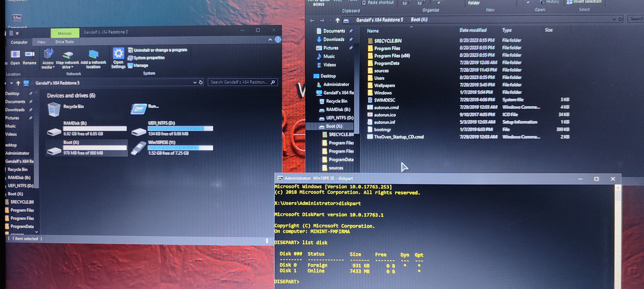Screen dimensions: 644x289
Task: Open the address history dropdown in Boot (X:) window
Action: (x=614, y=19)
